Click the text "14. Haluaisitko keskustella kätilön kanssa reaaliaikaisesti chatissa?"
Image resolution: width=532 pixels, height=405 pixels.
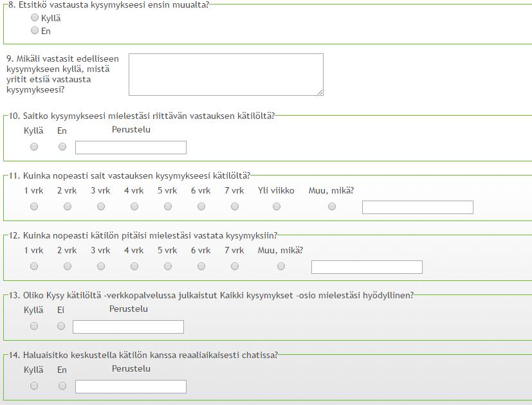[143, 355]
